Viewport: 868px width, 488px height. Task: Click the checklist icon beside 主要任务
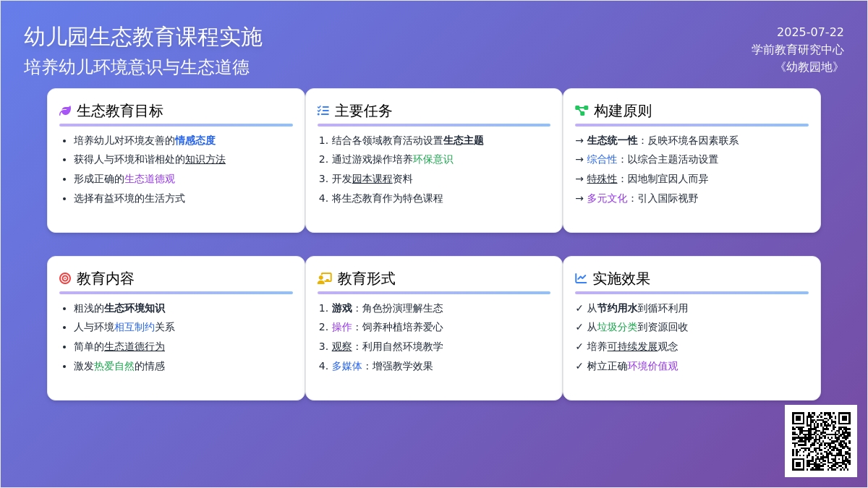point(323,111)
